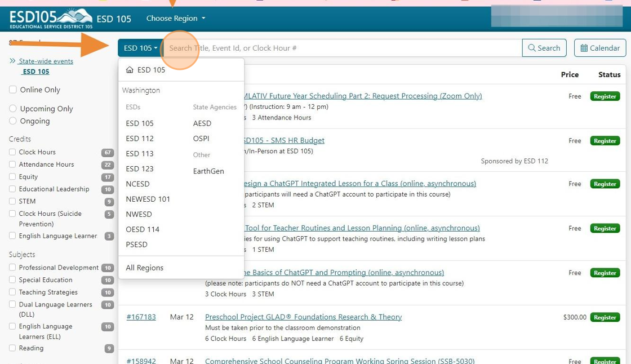The height and width of the screenshot is (364, 631).
Task: Check the Teaching Strategies subject
Action: 12,292
